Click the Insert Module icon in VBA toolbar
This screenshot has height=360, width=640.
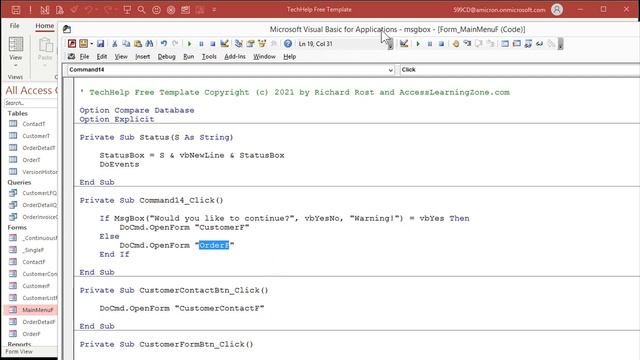pyautogui.click(x=83, y=44)
